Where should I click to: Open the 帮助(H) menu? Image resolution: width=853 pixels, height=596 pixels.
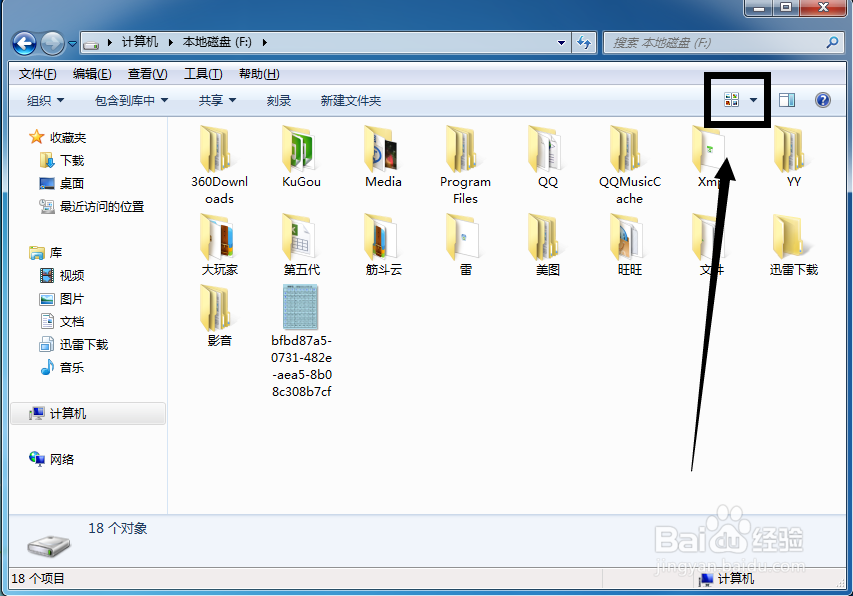[259, 74]
